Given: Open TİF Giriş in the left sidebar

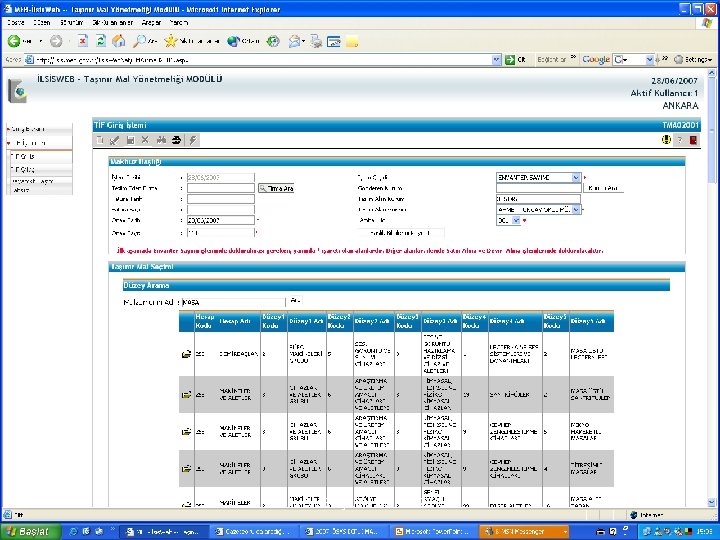Looking at the screenshot, I should pyautogui.click(x=40, y=157).
